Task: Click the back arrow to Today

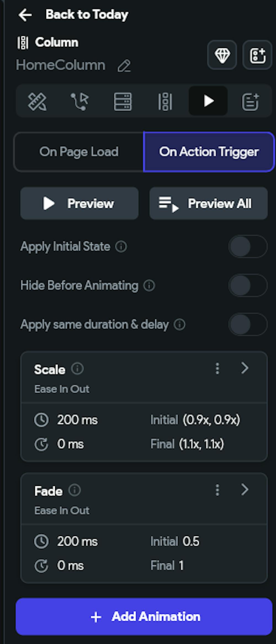Action: (x=25, y=15)
